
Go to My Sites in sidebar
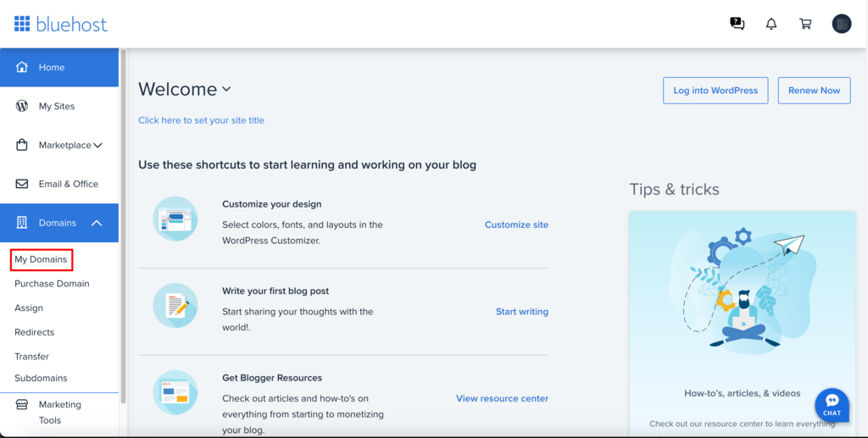click(x=57, y=106)
